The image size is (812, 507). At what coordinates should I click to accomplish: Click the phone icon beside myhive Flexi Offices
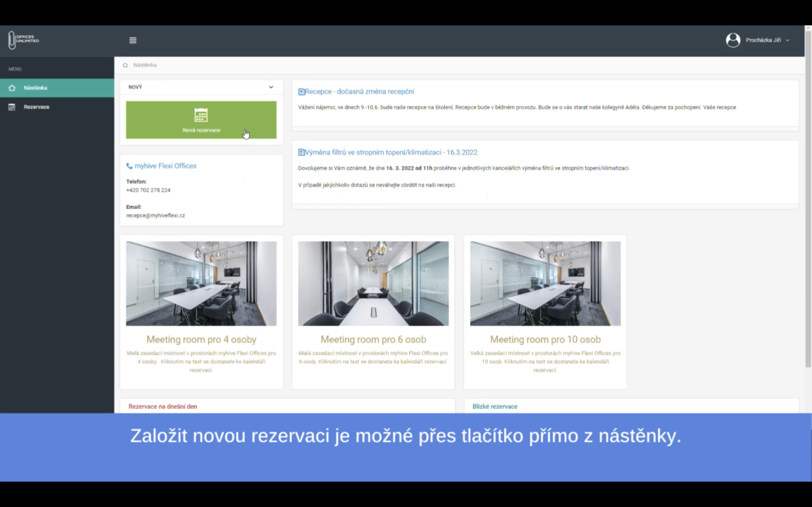click(x=129, y=166)
